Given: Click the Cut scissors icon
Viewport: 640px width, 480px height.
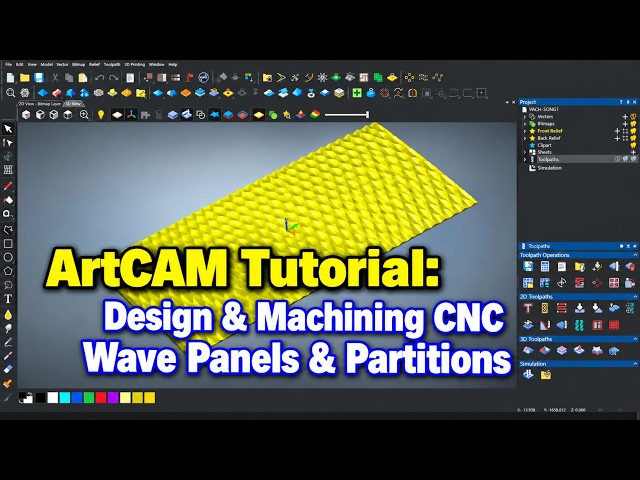Looking at the screenshot, I should tap(55, 77).
